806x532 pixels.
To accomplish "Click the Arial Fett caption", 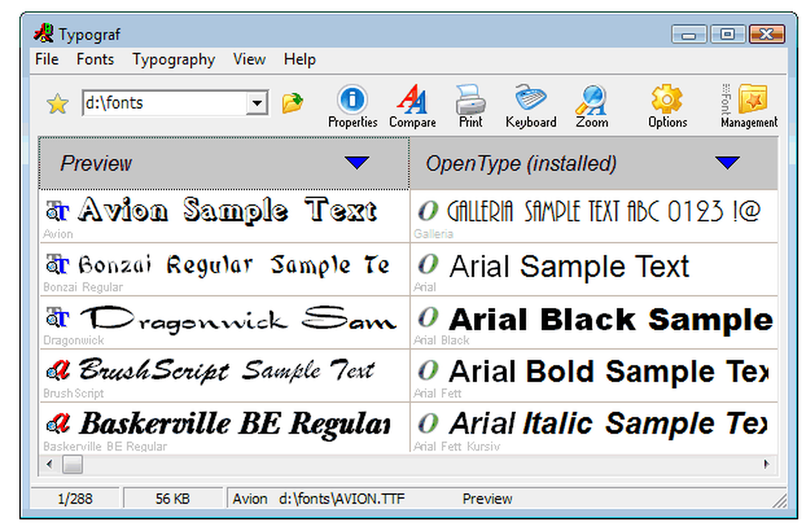I will (437, 393).
